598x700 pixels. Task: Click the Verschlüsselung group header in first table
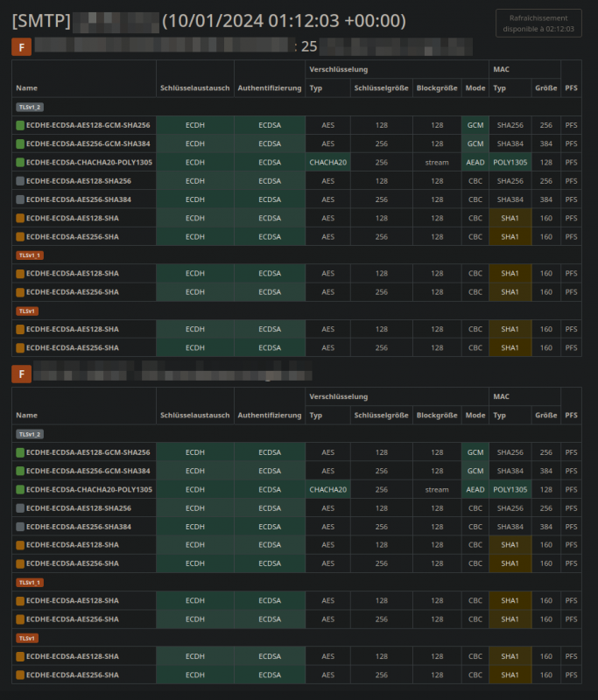[338, 69]
